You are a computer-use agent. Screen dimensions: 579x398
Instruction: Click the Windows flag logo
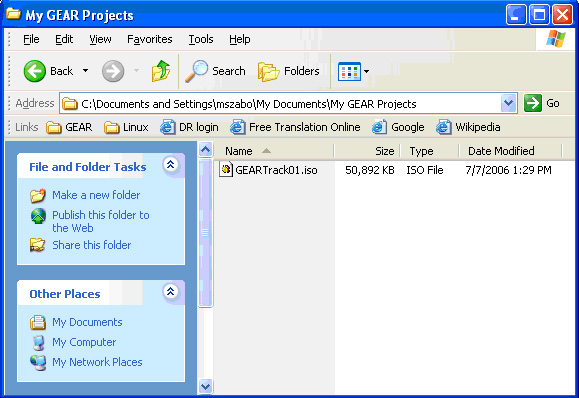click(x=556, y=39)
